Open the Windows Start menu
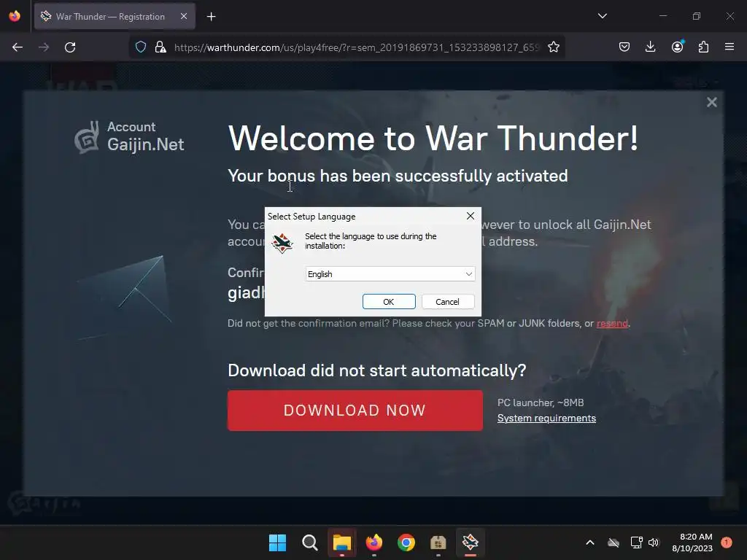Screen dimensions: 747x560 click(277, 542)
